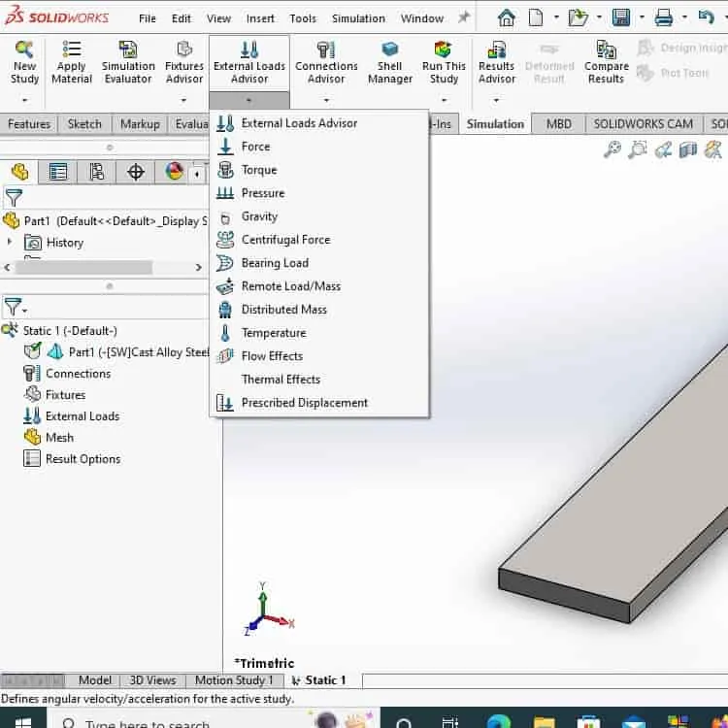The image size is (728, 728).
Task: Click the Compare Results icon
Action: point(606,64)
